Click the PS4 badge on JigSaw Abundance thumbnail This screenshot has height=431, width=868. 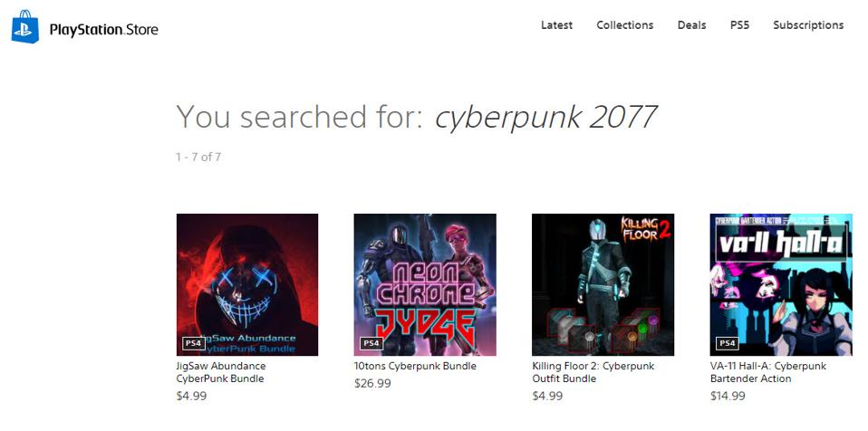point(193,343)
